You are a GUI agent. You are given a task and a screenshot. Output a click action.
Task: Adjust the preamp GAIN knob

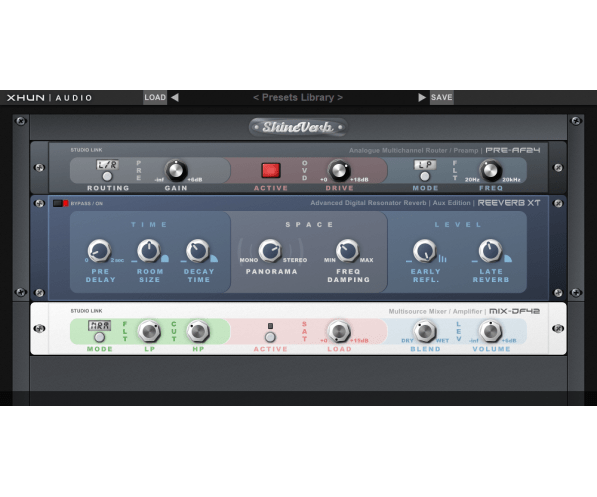tap(176, 170)
